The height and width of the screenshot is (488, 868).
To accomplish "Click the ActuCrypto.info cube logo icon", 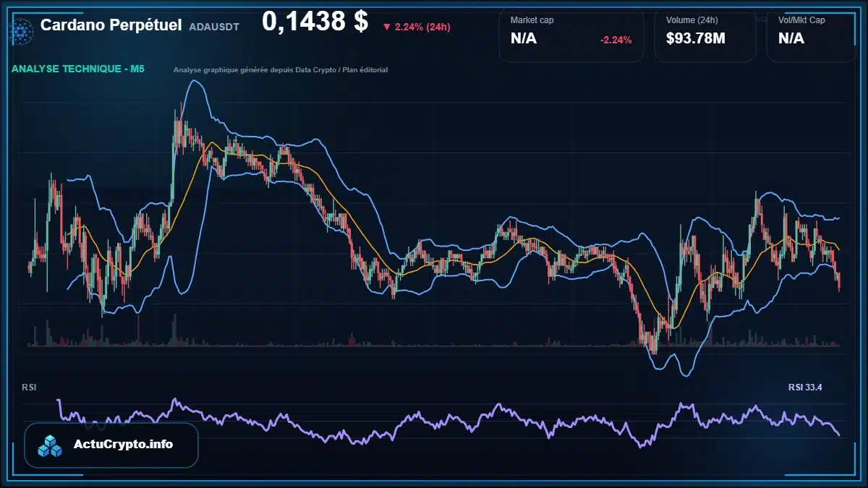I will [x=51, y=445].
